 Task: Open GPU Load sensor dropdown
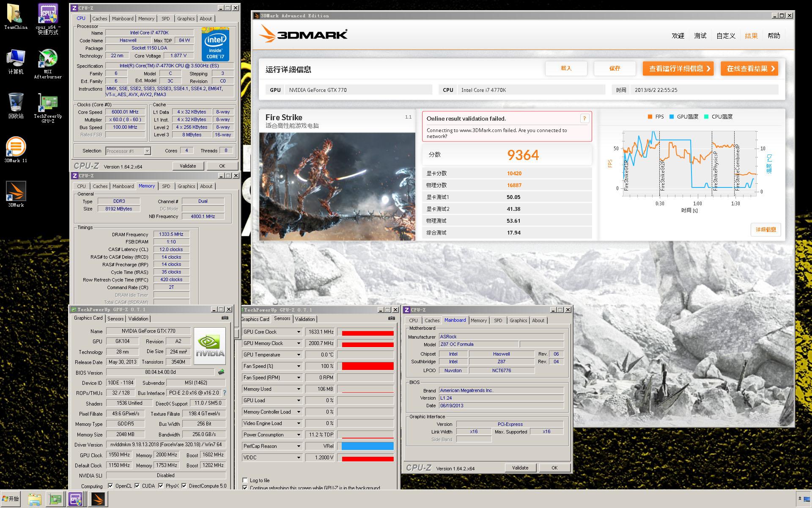299,400
